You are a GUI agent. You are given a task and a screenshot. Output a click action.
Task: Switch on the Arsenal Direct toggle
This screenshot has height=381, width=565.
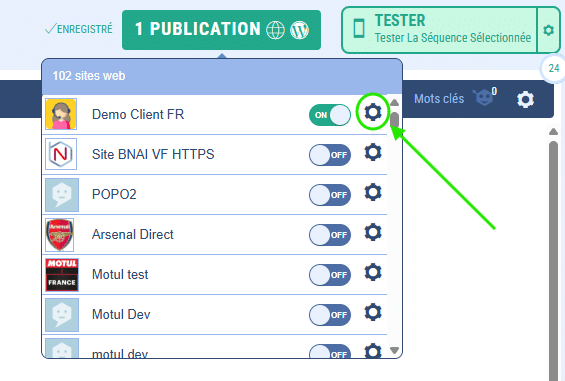coord(330,235)
